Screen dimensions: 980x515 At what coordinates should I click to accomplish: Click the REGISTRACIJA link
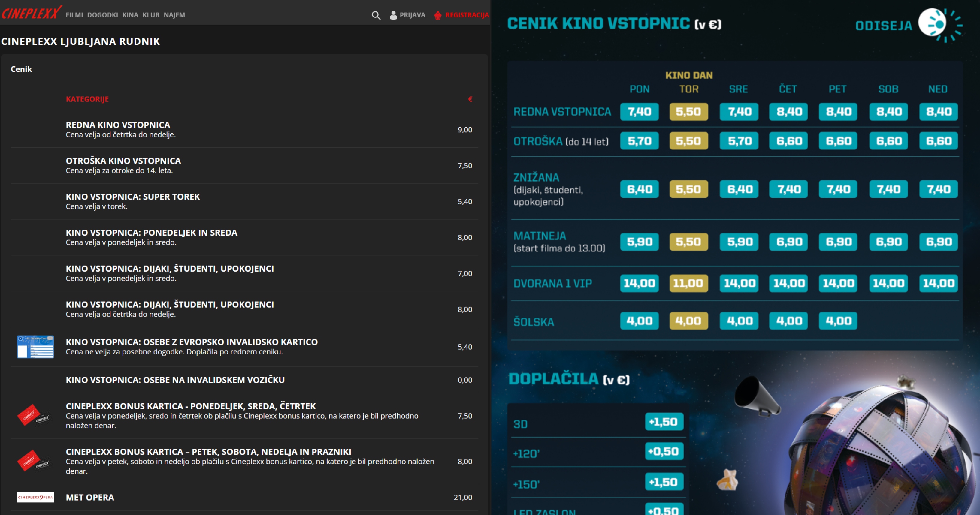tap(467, 15)
